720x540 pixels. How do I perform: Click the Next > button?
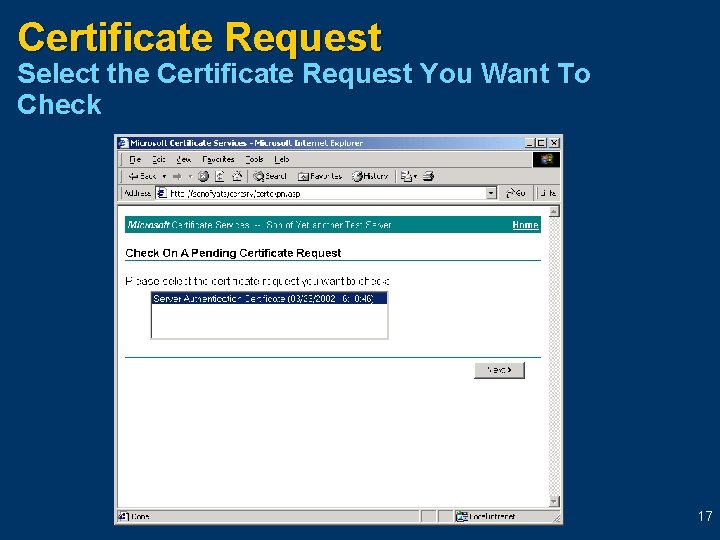(499, 370)
